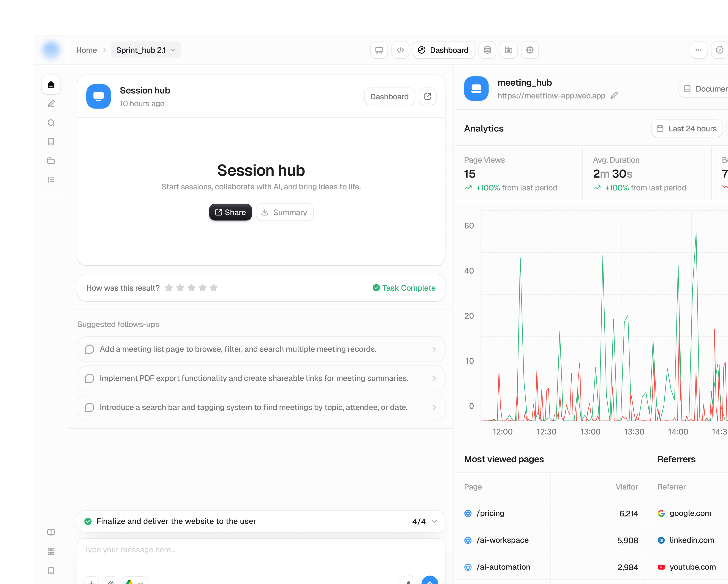Click the Avg. Duration value 2m 30s
Image resolution: width=728 pixels, height=584 pixels.
[x=613, y=174]
